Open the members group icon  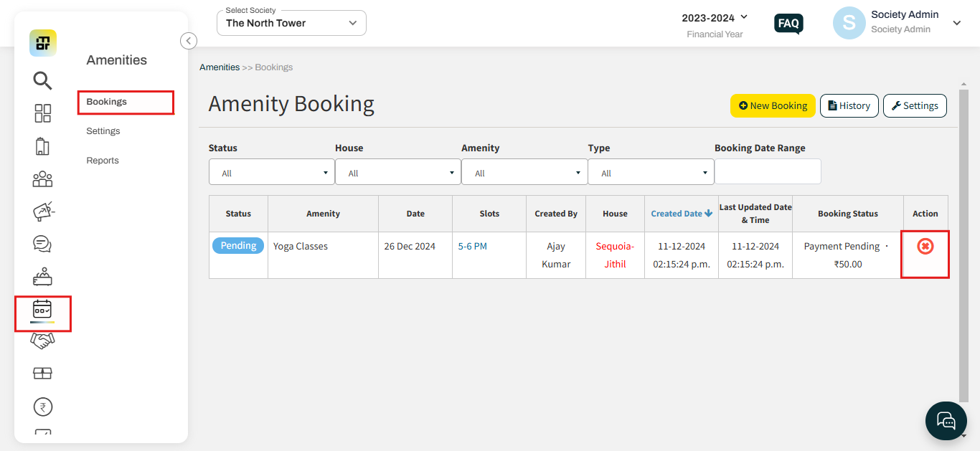[x=43, y=179]
